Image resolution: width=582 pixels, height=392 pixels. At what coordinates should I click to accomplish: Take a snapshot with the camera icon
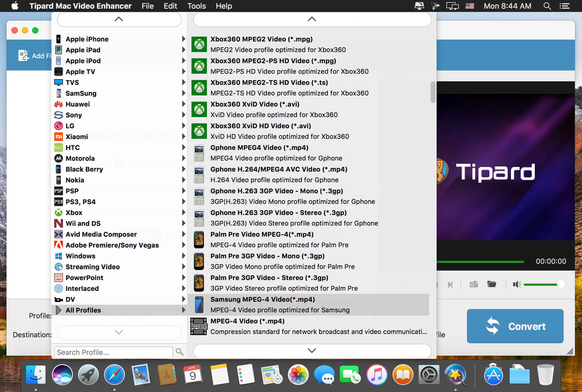point(473,284)
